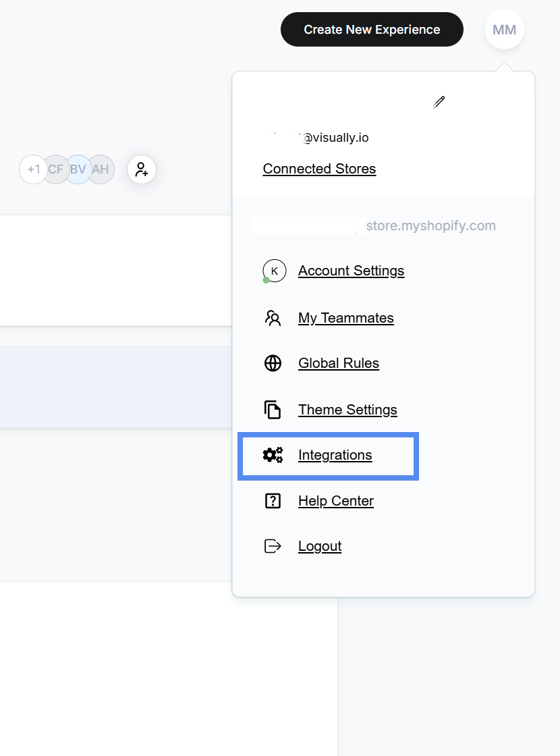Click the AH teammate avatar
Image resolution: width=560 pixels, height=756 pixels.
[100, 169]
